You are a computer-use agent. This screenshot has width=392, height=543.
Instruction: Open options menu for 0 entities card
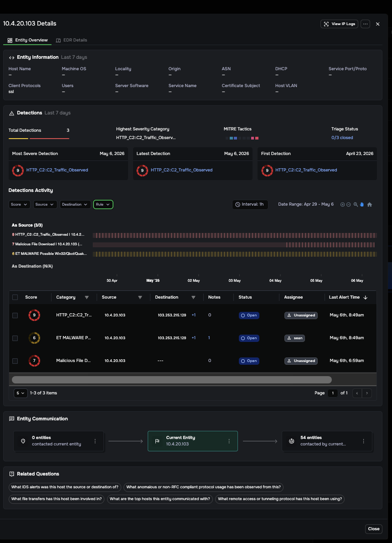(x=95, y=441)
